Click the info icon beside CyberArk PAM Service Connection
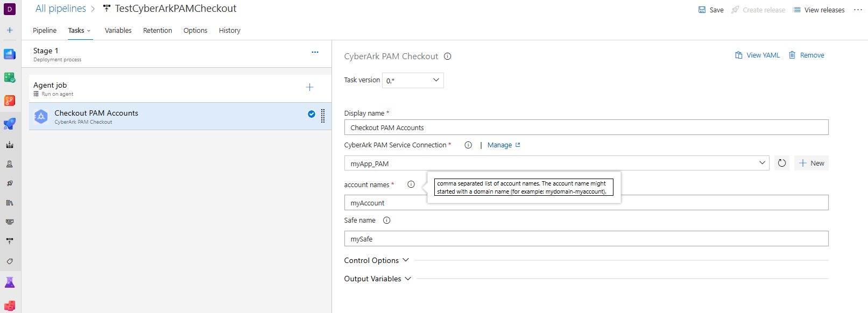The width and height of the screenshot is (868, 313). coord(468,145)
